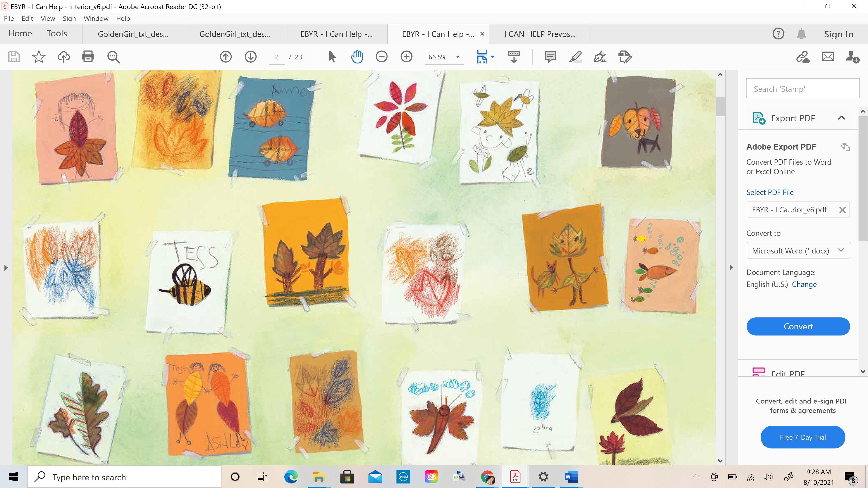Image resolution: width=868 pixels, height=488 pixels.
Task: Activate the Hand pan tool
Action: 356,56
